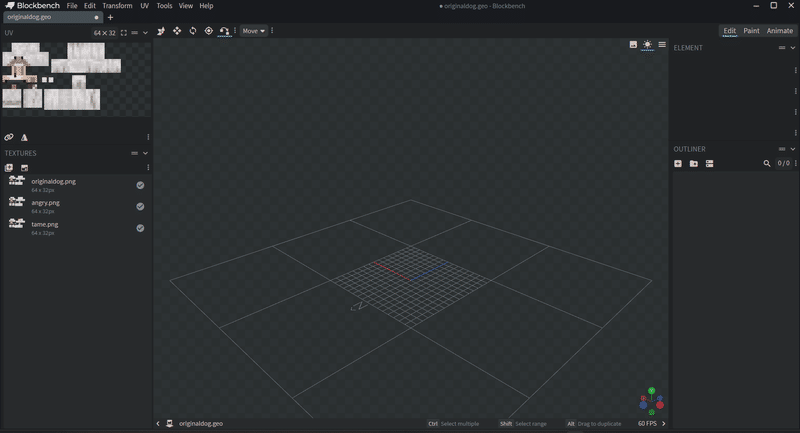This screenshot has width=800, height=433.
Task: Click the viewport screenshot icon
Action: pyautogui.click(x=633, y=45)
